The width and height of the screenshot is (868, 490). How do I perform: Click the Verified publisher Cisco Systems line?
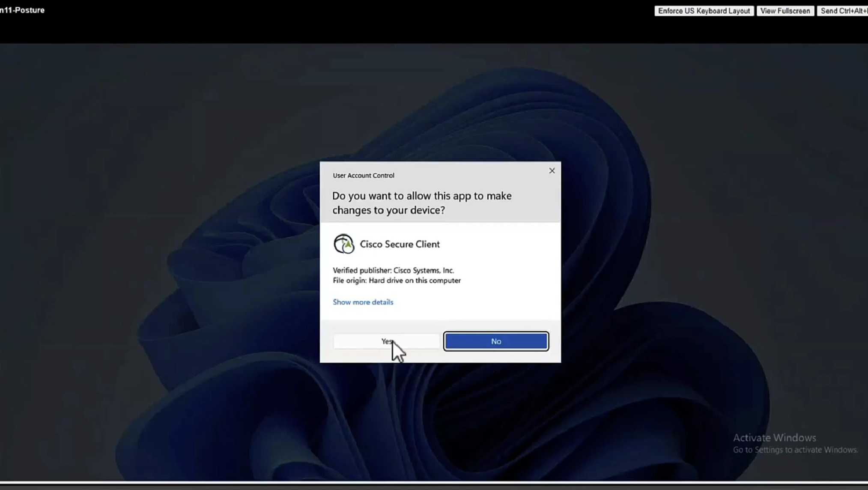393,270
